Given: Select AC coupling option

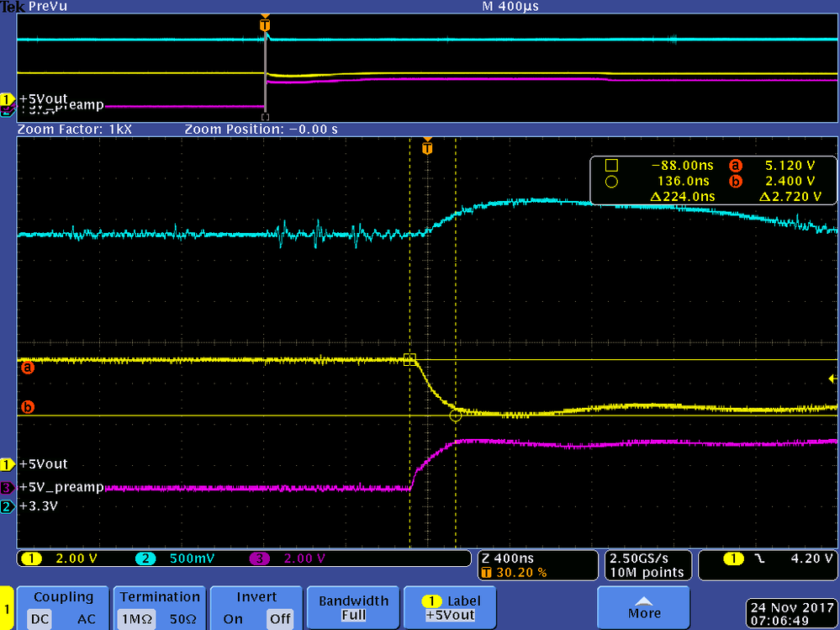Looking at the screenshot, I should 87,619.
